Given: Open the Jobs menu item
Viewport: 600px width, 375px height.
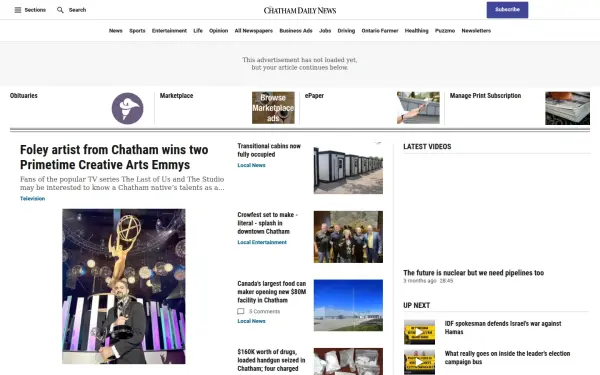Looking at the screenshot, I should [325, 31].
